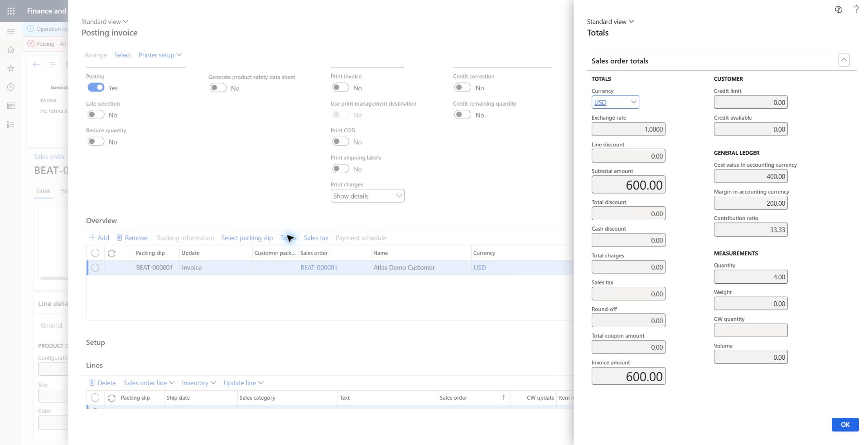This screenshot has width=868, height=445.
Task: Turn off the Posting toggle
Action: pyautogui.click(x=96, y=87)
